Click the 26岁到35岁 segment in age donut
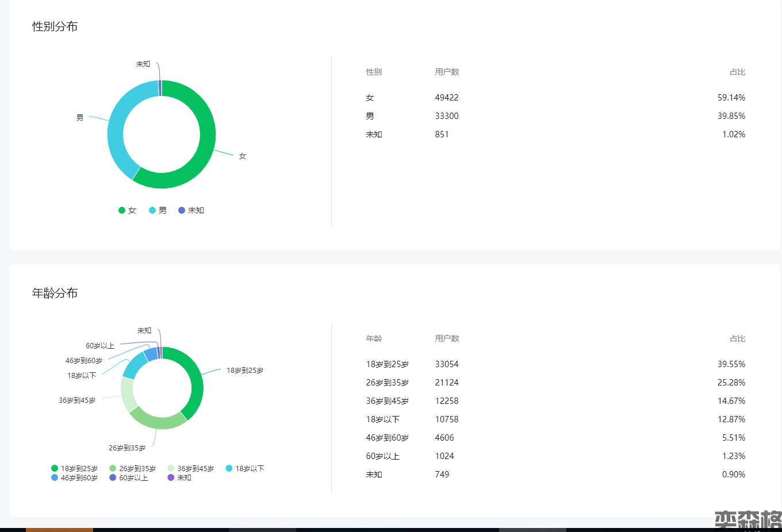 click(158, 422)
